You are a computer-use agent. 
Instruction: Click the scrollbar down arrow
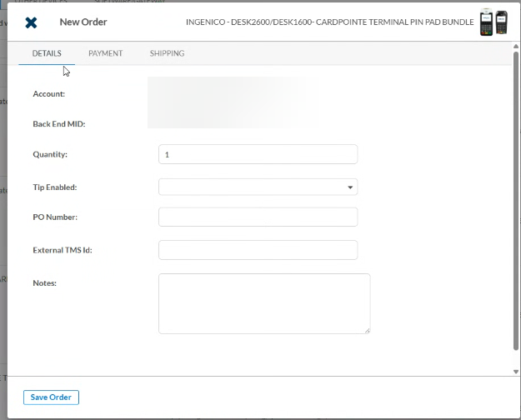[x=516, y=371]
